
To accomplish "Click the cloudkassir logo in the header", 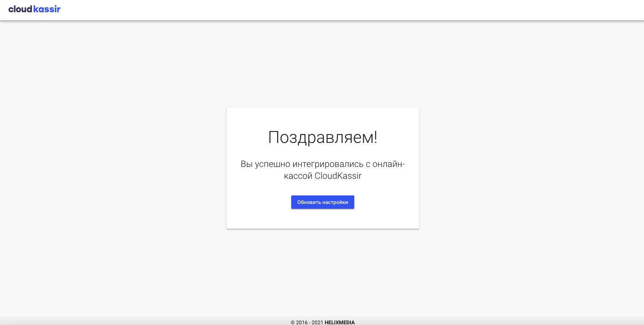I will tap(34, 9).
